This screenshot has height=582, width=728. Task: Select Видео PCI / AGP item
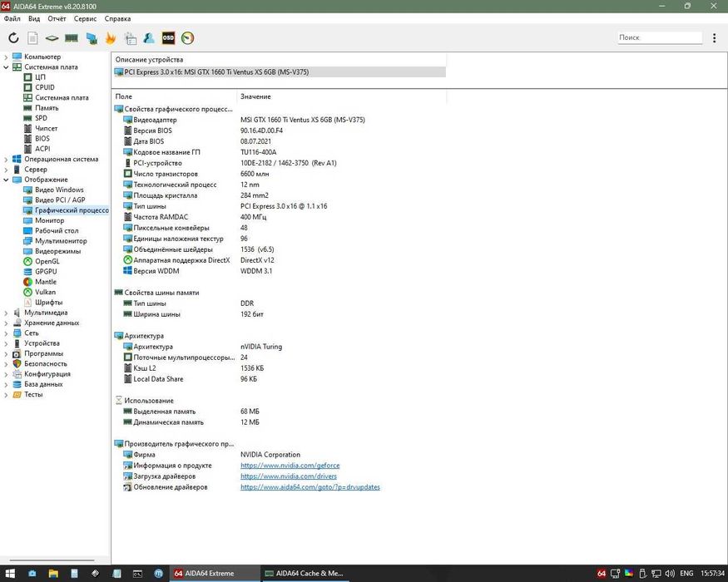[60, 200]
